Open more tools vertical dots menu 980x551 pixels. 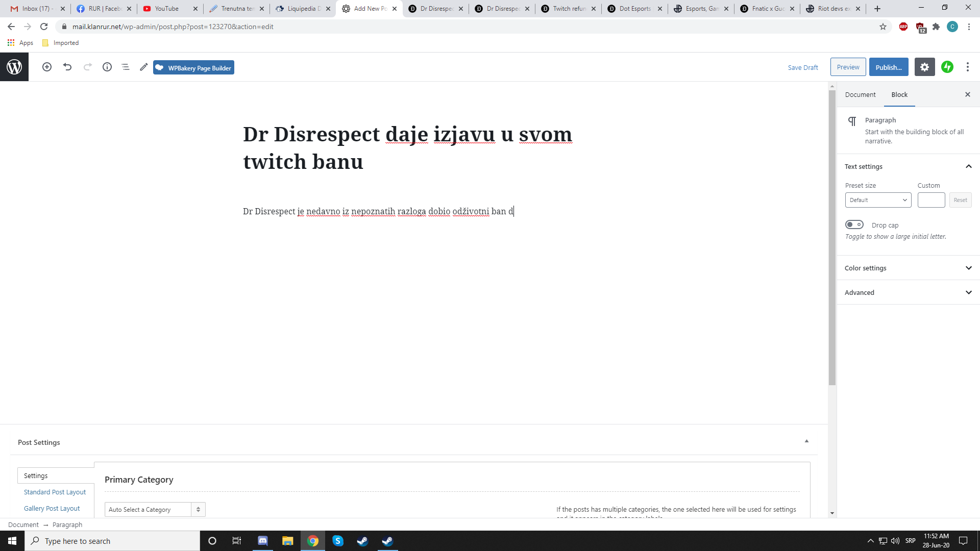coord(968,67)
